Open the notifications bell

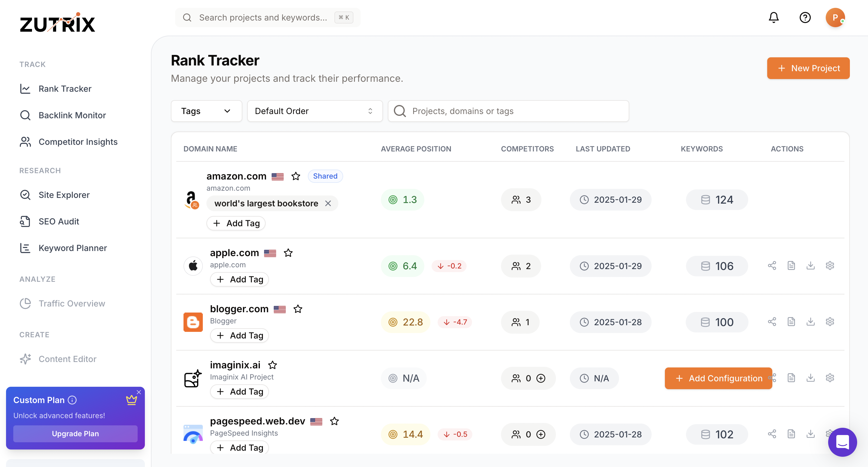click(774, 17)
